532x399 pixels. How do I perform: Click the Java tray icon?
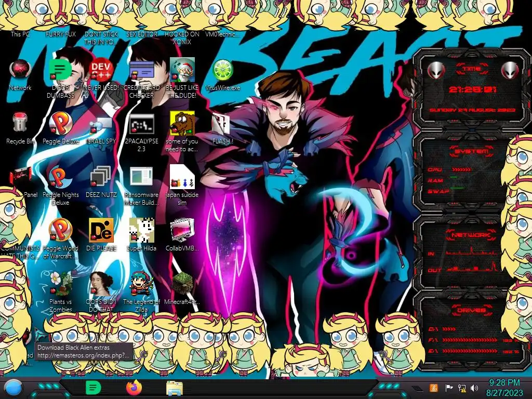(434, 388)
